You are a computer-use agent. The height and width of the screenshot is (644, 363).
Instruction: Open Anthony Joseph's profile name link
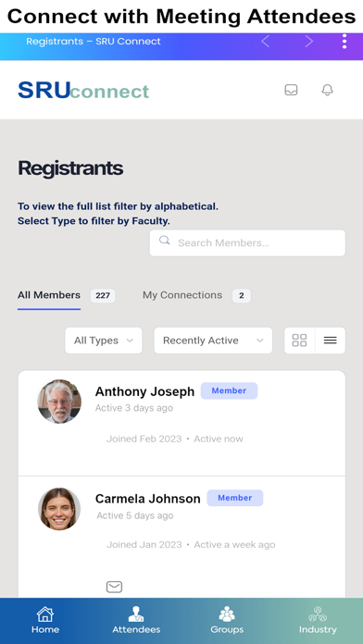pos(144,391)
